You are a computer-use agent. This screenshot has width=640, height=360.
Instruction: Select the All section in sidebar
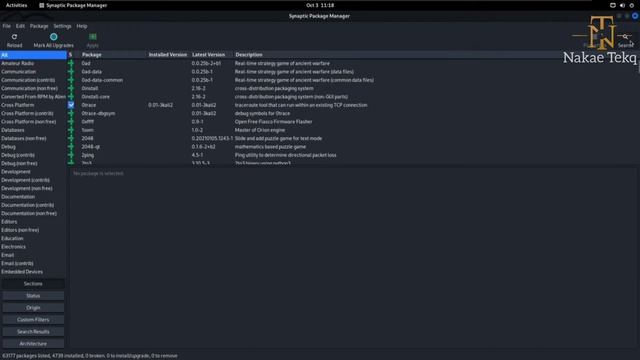[33, 55]
